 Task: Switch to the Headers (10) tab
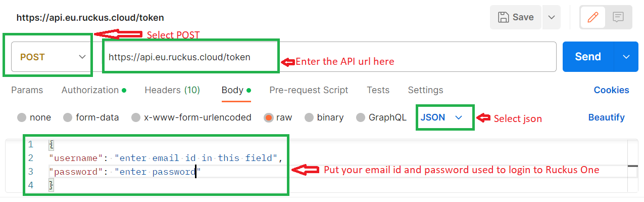172,90
